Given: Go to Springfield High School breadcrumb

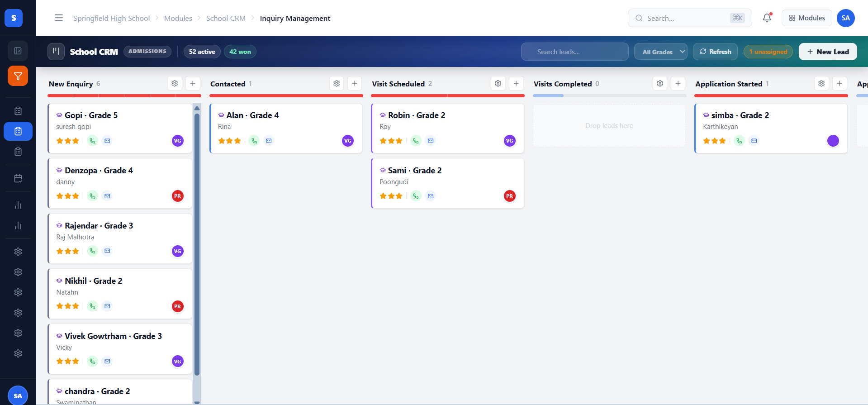Looking at the screenshot, I should pos(111,18).
